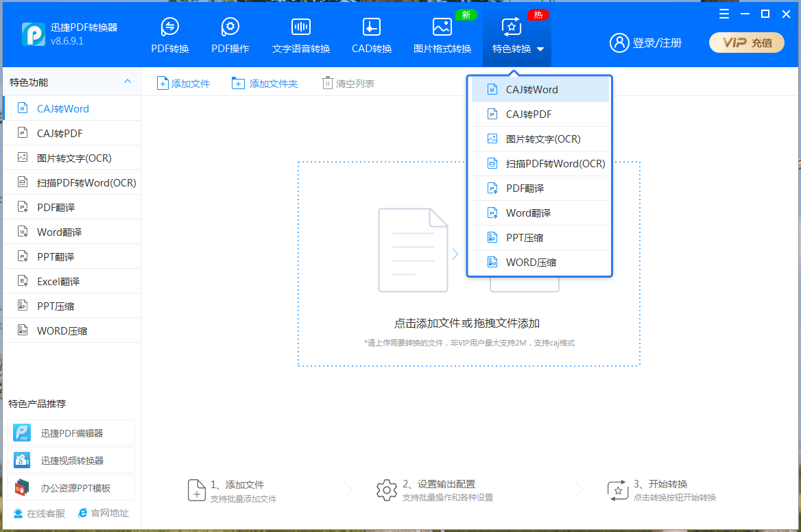This screenshot has width=801, height=532.
Task: Click the step 1 添加文件 icon
Action: coord(197,490)
